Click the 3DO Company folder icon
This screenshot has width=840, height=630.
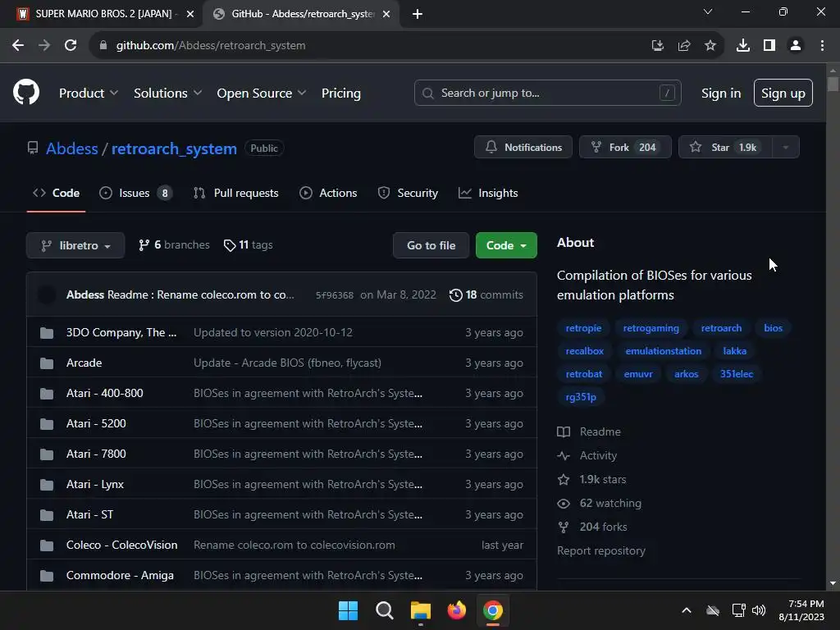click(47, 333)
